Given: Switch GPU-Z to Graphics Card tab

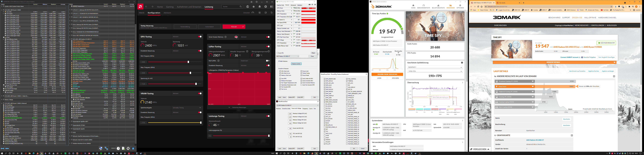Looking at the screenshot, I should [280, 5].
